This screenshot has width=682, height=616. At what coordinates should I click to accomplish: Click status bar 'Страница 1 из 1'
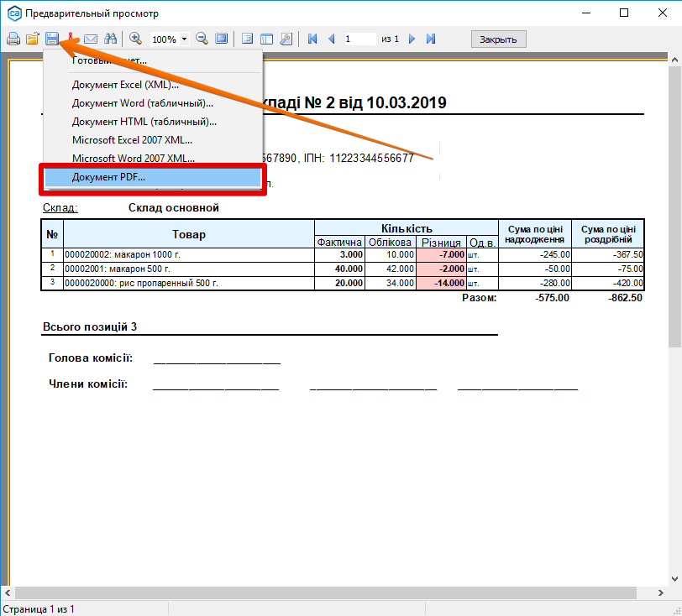[39, 609]
